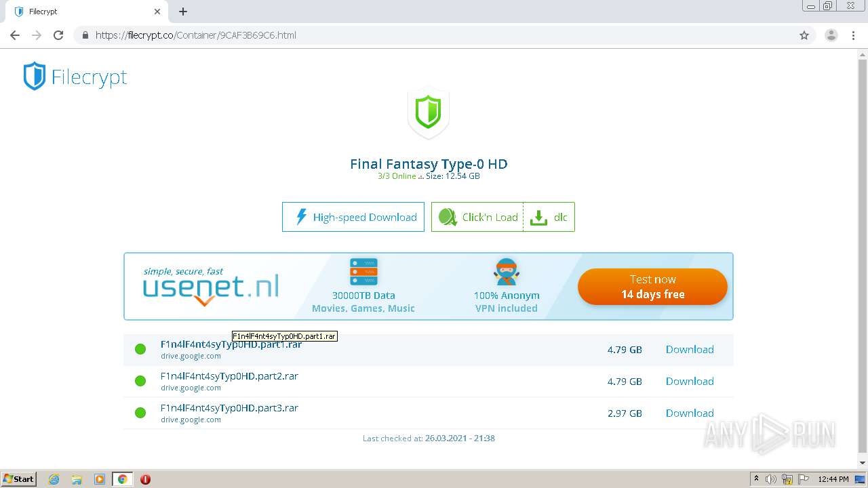This screenshot has height=488, width=868.
Task: View site info via the padlock icon
Action: point(85,35)
